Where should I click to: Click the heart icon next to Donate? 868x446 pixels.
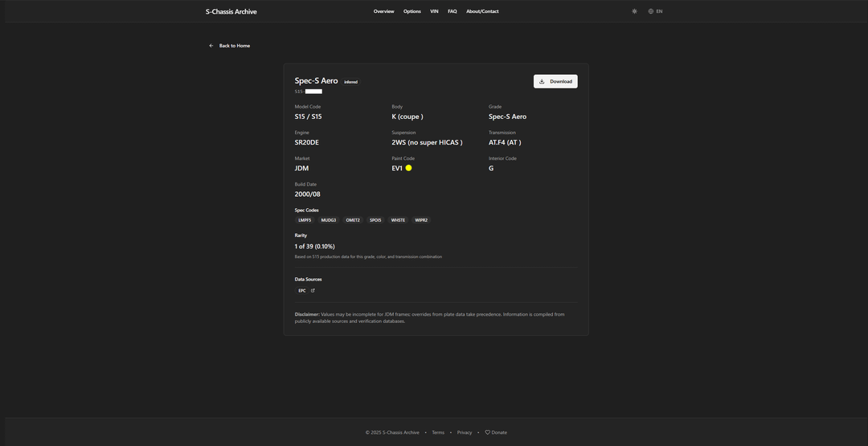pyautogui.click(x=487, y=432)
